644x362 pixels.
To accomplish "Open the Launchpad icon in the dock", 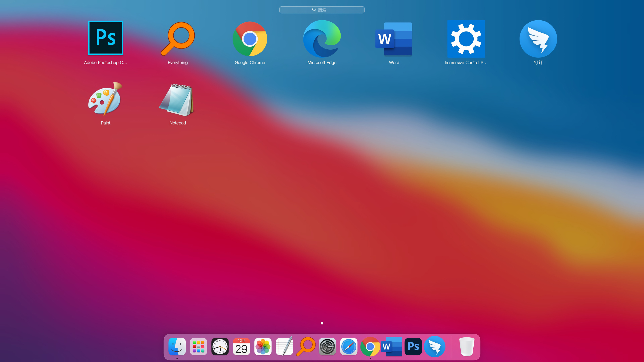I will click(x=198, y=347).
